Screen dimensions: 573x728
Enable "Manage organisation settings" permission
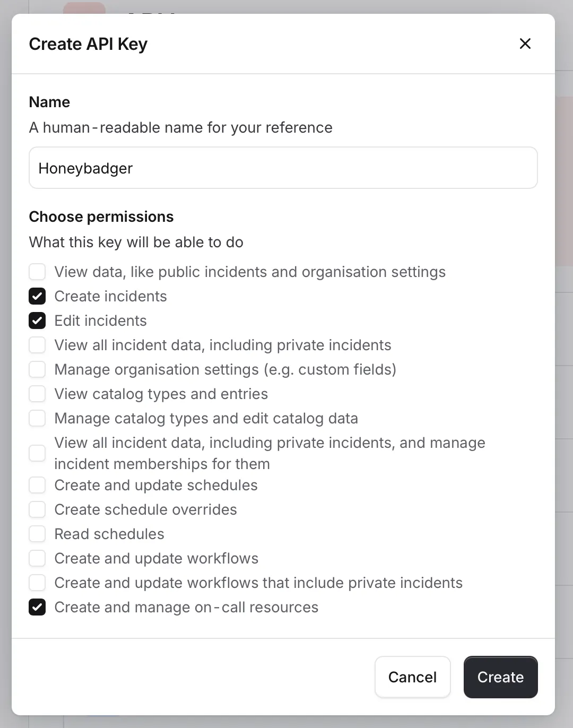click(x=37, y=369)
